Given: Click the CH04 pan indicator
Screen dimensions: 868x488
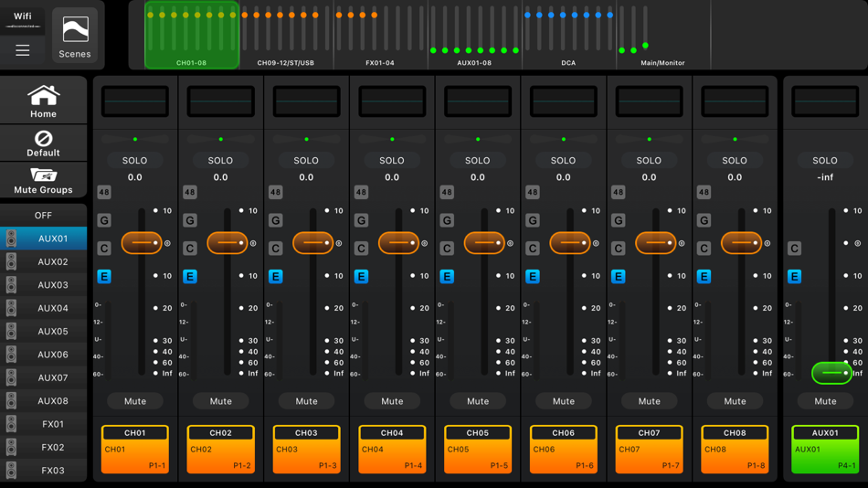Looking at the screenshot, I should click(x=392, y=139).
